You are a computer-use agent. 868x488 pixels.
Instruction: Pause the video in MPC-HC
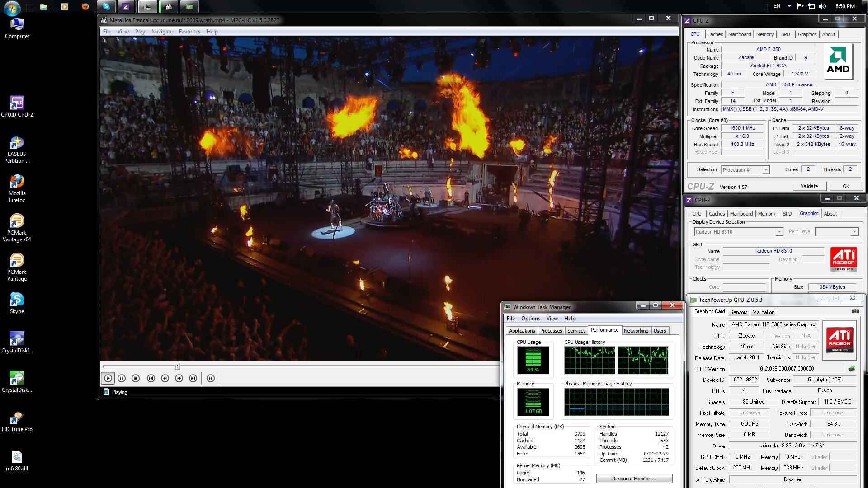point(122,378)
